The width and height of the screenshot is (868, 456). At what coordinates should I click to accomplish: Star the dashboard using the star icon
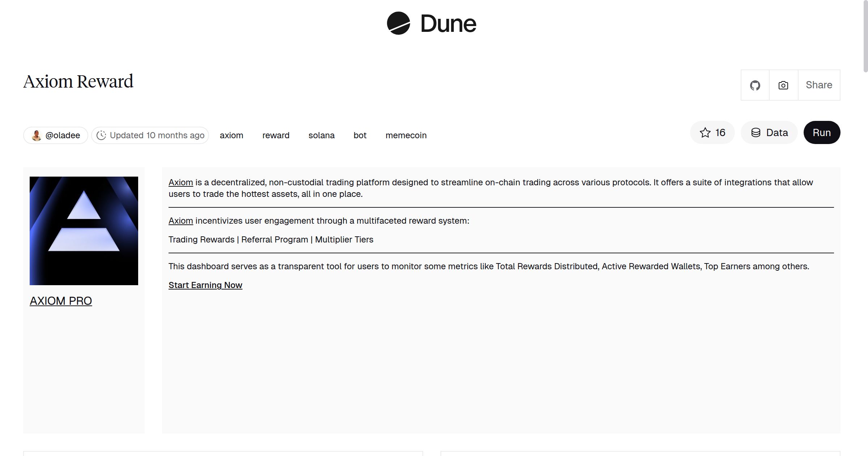point(705,132)
